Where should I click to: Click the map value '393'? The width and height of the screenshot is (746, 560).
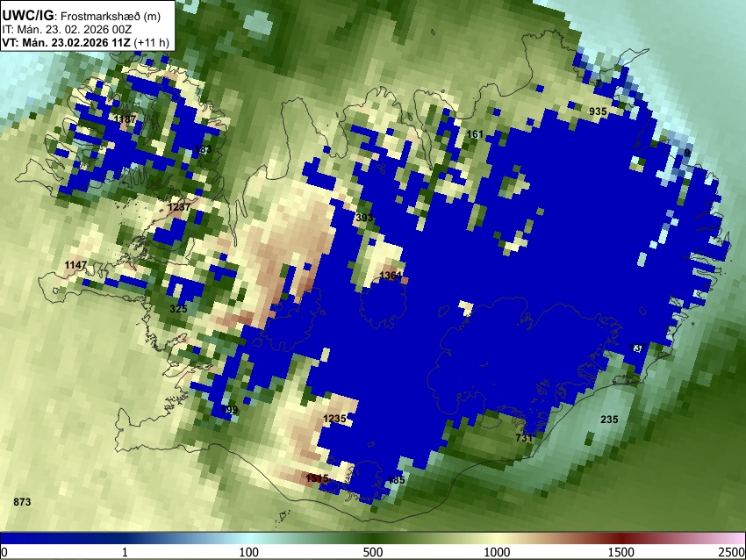coord(364,218)
